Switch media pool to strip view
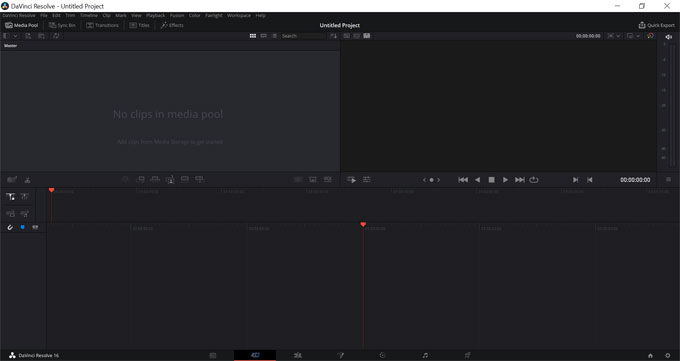The height and width of the screenshot is (361, 680). [x=264, y=36]
